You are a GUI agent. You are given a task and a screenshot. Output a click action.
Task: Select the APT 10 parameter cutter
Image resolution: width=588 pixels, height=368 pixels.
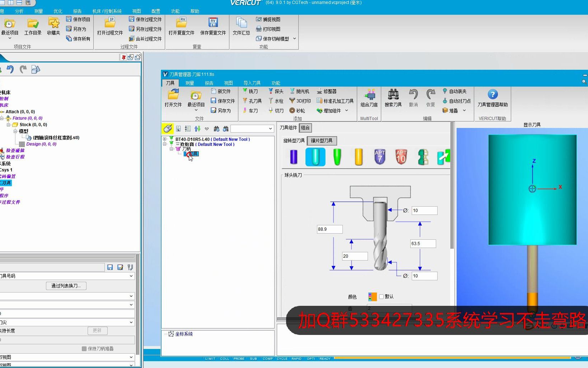[401, 157]
